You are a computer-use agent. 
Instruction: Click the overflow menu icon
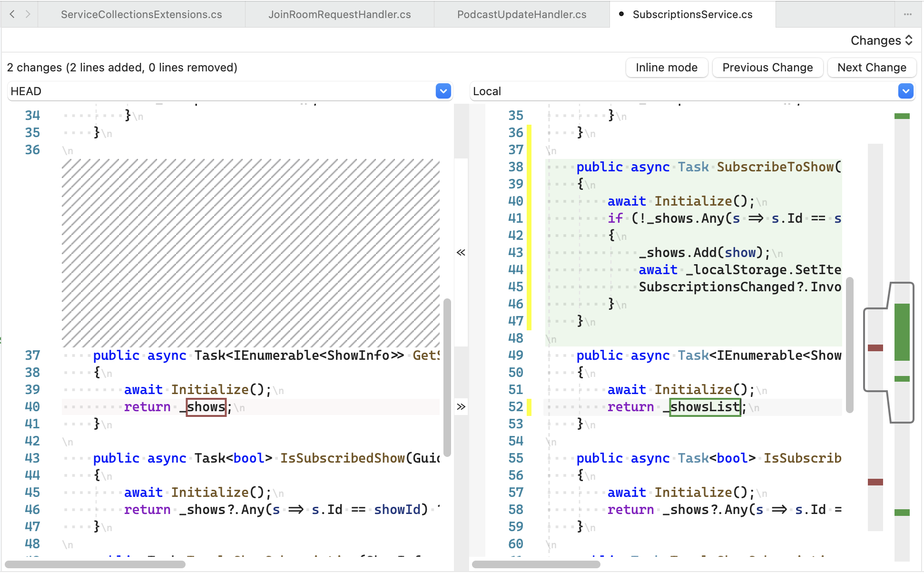(x=909, y=15)
